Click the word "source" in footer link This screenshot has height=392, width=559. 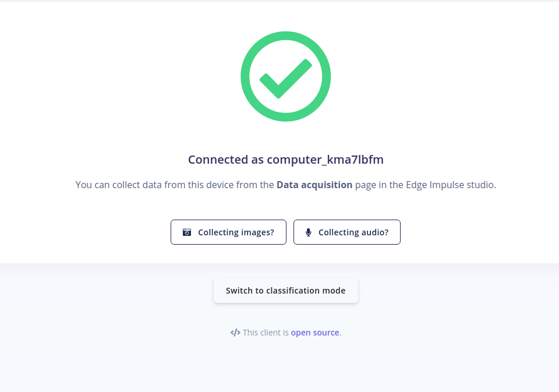point(326,333)
